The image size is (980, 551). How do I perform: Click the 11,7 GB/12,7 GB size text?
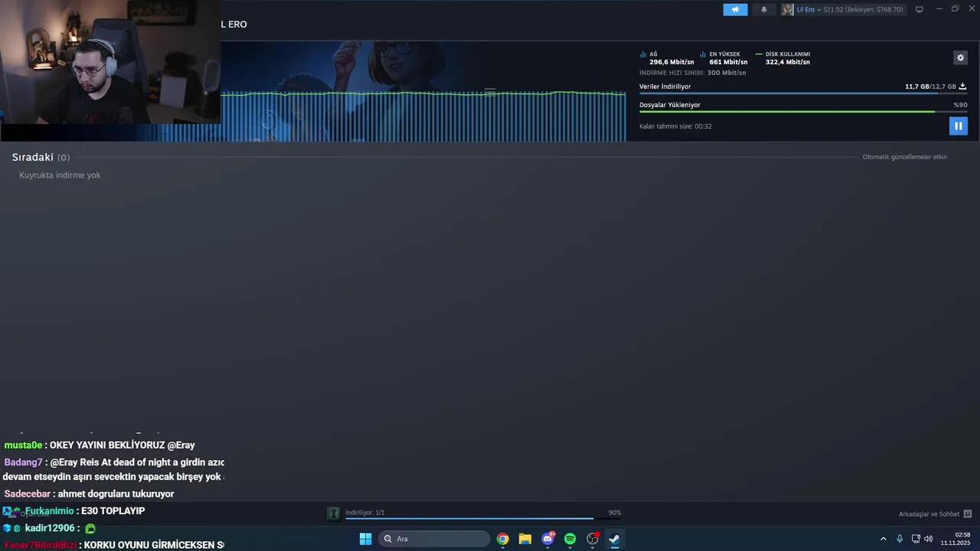tap(930, 86)
